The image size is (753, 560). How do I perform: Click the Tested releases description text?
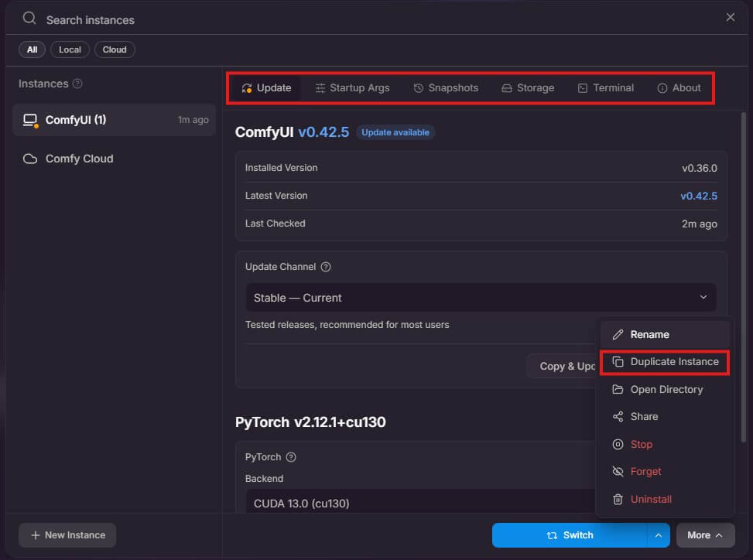point(347,325)
